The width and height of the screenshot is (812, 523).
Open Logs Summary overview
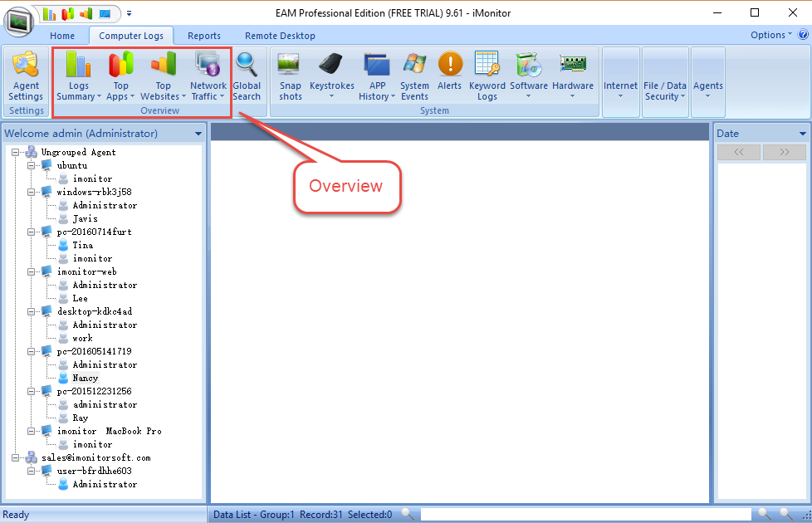[78, 76]
